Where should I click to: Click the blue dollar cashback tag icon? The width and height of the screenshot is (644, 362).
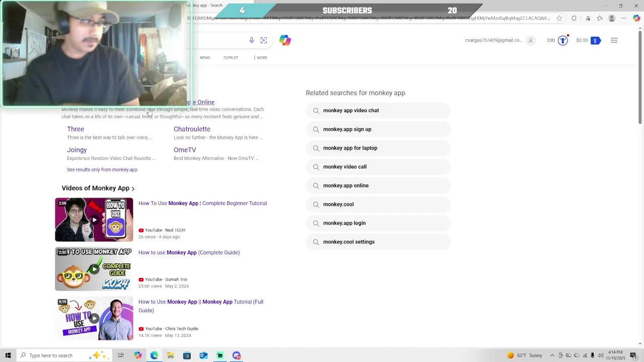(596, 40)
